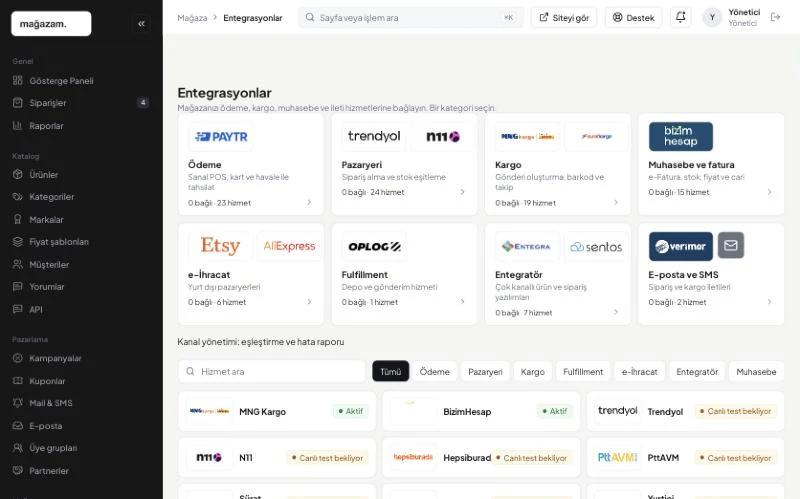
Task: Expand Muhasebe ve fatura card chevron
Action: 769,192
